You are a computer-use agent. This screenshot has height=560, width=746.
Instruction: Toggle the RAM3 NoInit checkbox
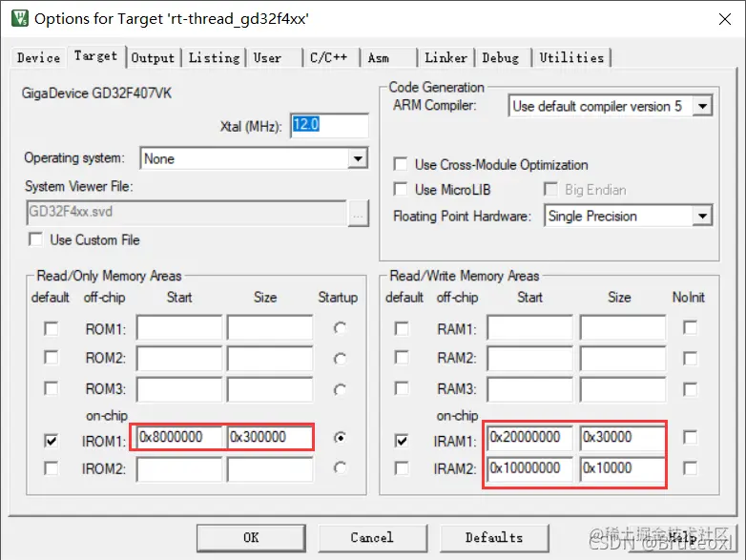click(x=690, y=389)
